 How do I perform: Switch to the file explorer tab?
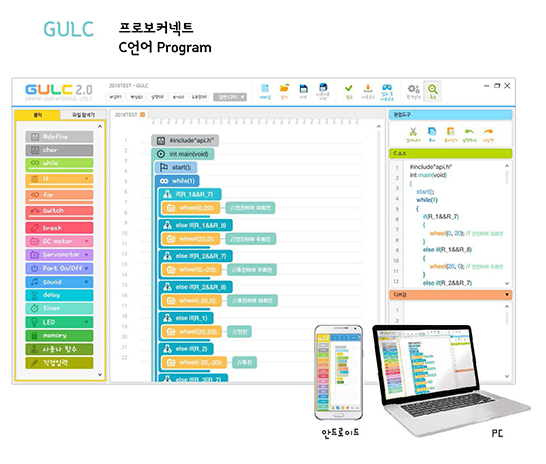pyautogui.click(x=83, y=115)
